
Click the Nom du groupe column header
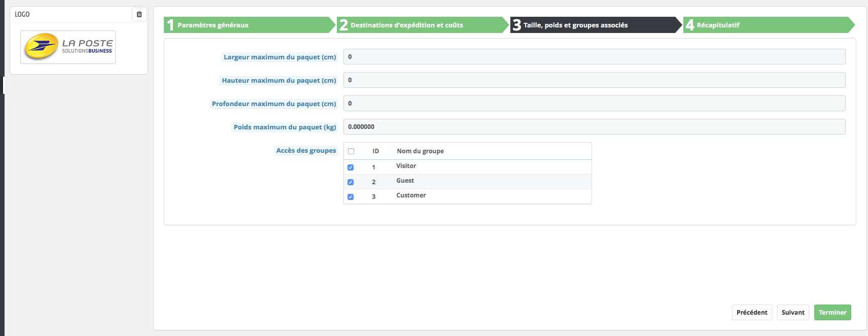(420, 151)
